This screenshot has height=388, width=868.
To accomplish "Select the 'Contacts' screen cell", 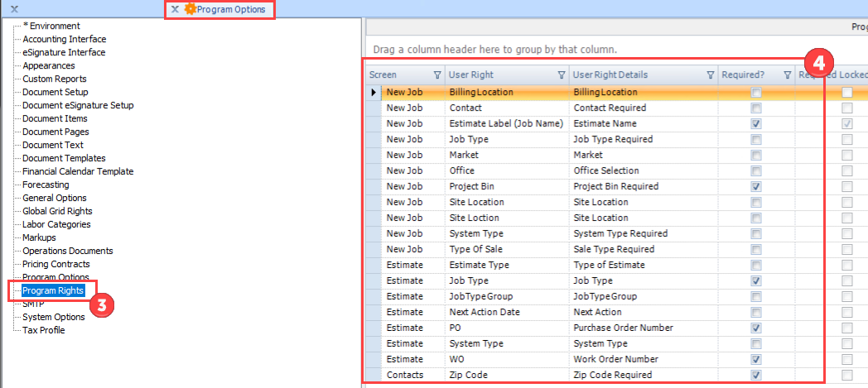I will tap(413, 375).
